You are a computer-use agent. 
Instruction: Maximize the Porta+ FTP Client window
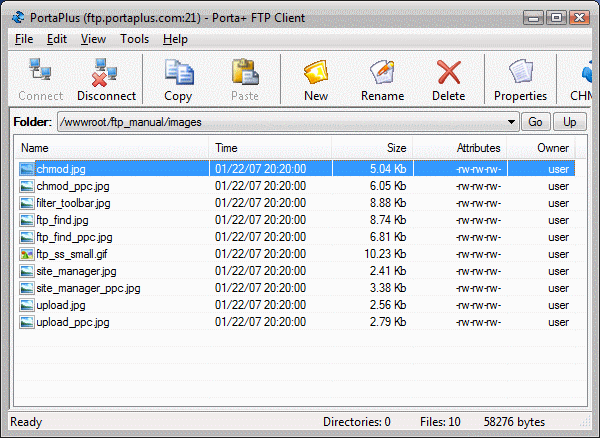[x=556, y=18]
